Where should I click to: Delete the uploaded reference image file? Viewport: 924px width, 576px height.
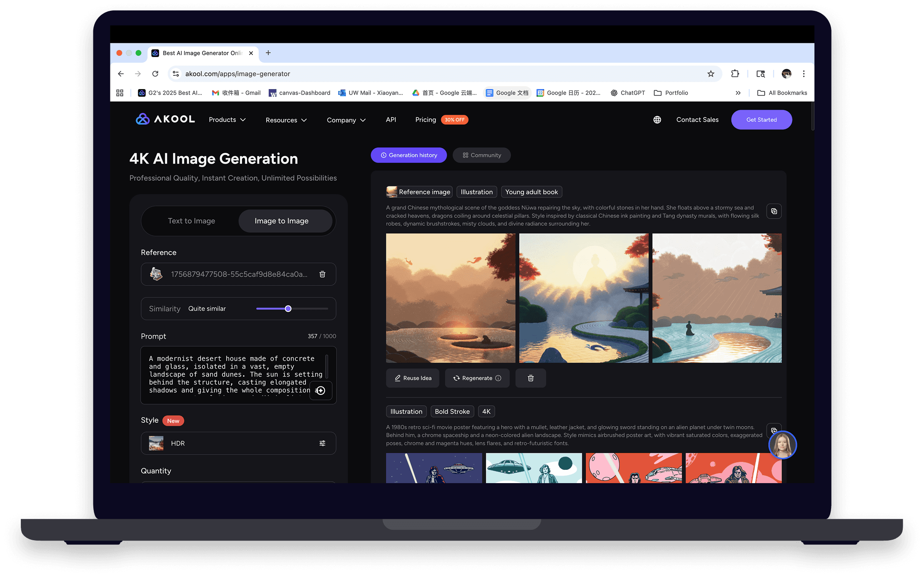(x=322, y=274)
